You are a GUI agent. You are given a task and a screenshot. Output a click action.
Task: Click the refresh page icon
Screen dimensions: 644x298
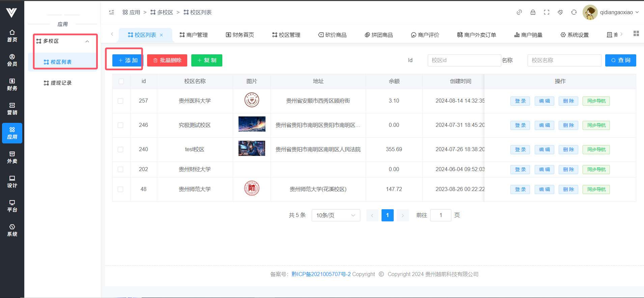click(x=574, y=12)
